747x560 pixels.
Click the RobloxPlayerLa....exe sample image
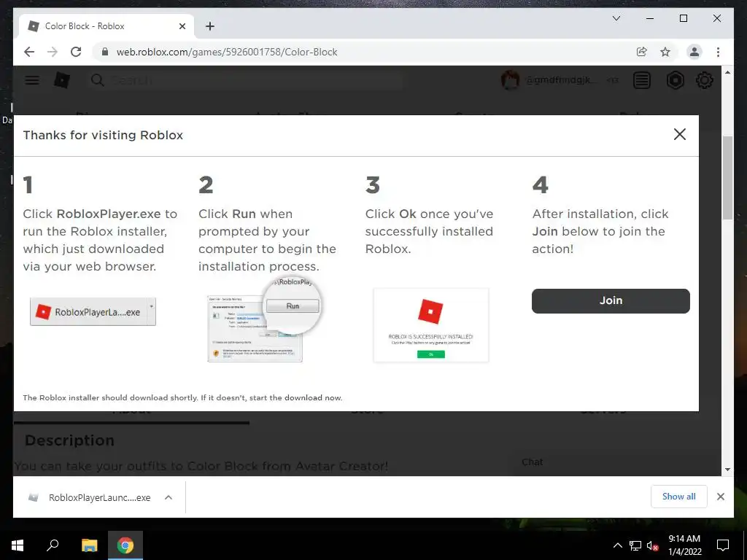coord(93,311)
